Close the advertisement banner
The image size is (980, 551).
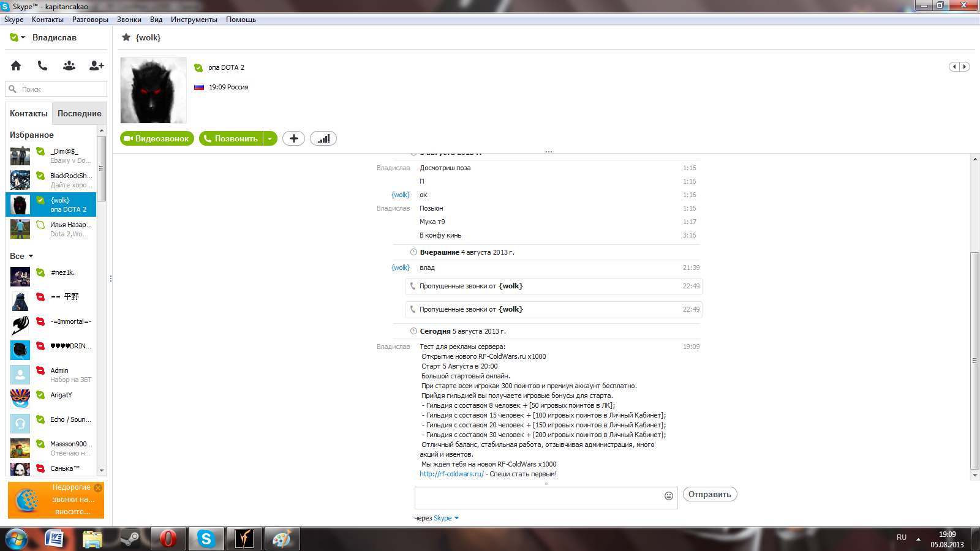point(98,488)
